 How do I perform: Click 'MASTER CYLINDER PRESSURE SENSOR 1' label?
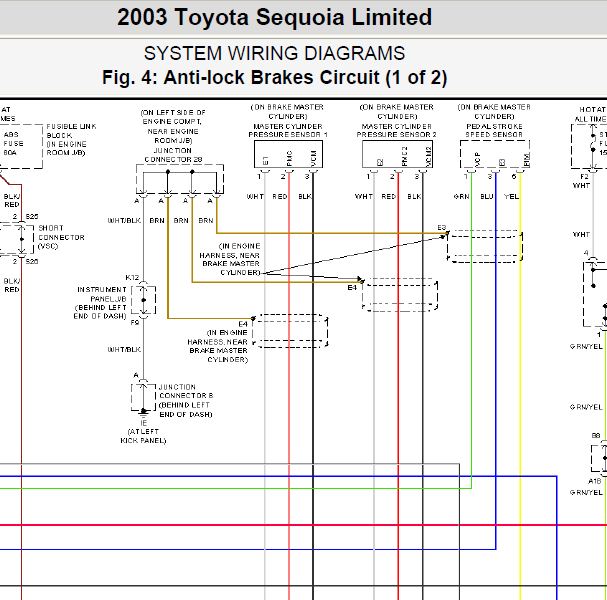point(288,130)
